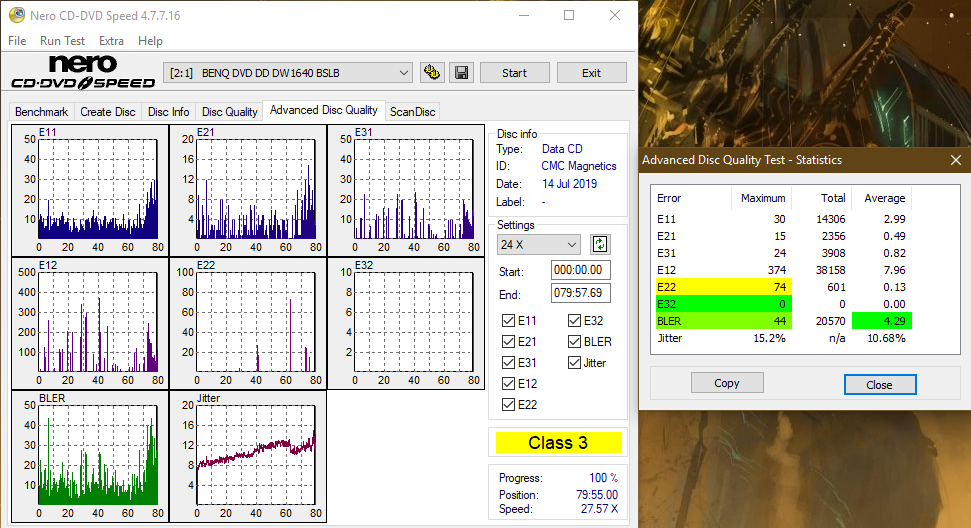Uncheck the BLER checkbox
Screen dimensions: 971x528
coord(574,342)
